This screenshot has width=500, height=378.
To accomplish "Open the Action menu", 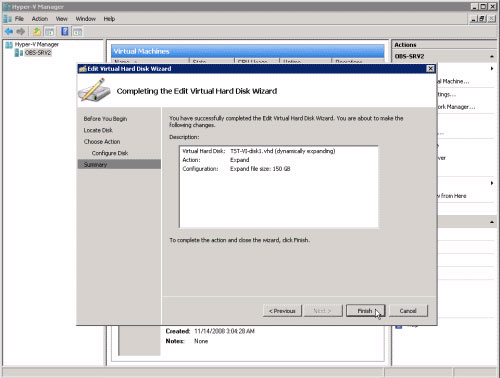I will pos(40,19).
